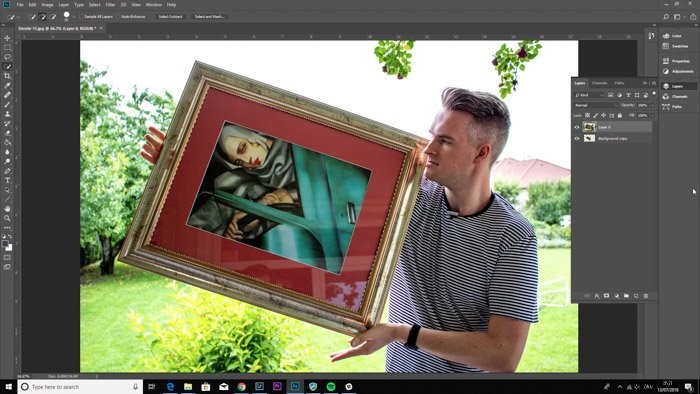Open the Fill slider dropdown arrow
The image size is (700, 394).
point(652,116)
